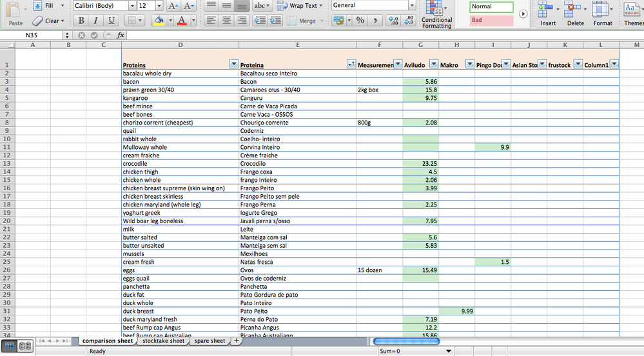This screenshot has height=356, width=644.
Task: Click the Paste clipboard icon
Action: click(x=14, y=10)
